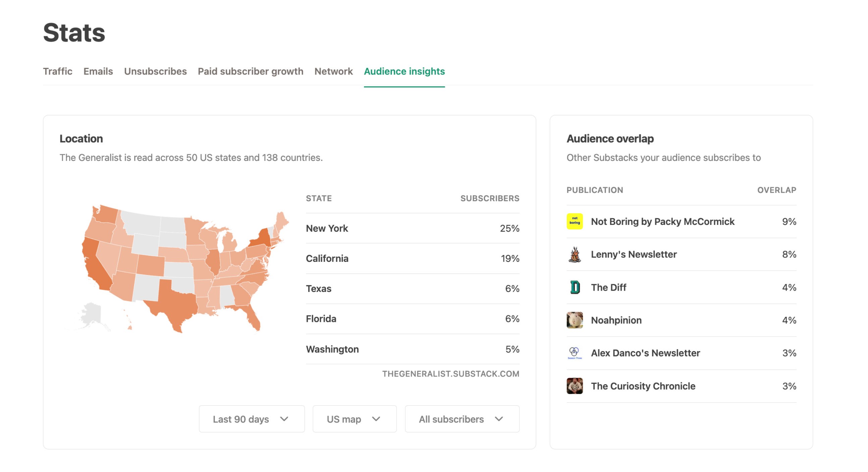Open Not Boring by Packy McCormick link
The height and width of the screenshot is (472, 868).
coord(662,222)
